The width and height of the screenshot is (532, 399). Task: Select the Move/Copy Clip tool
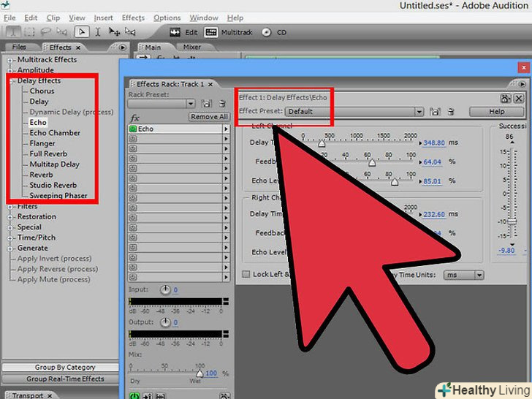tap(114, 32)
